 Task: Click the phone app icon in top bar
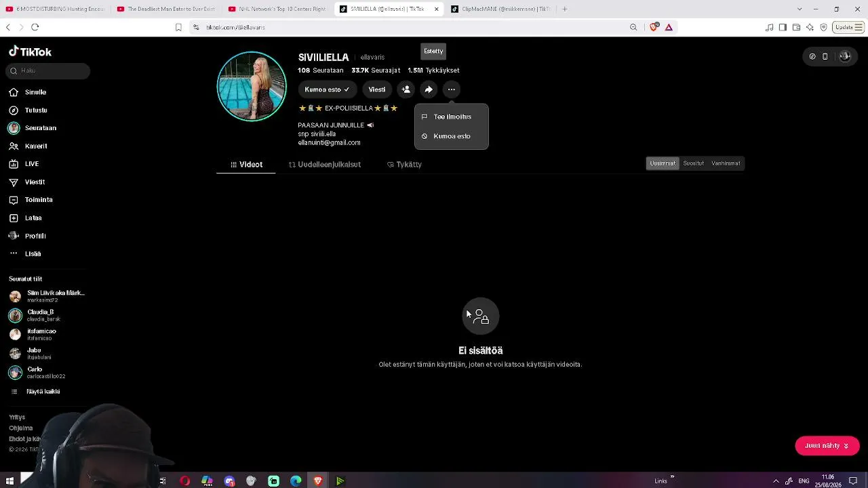pyautogui.click(x=825, y=56)
